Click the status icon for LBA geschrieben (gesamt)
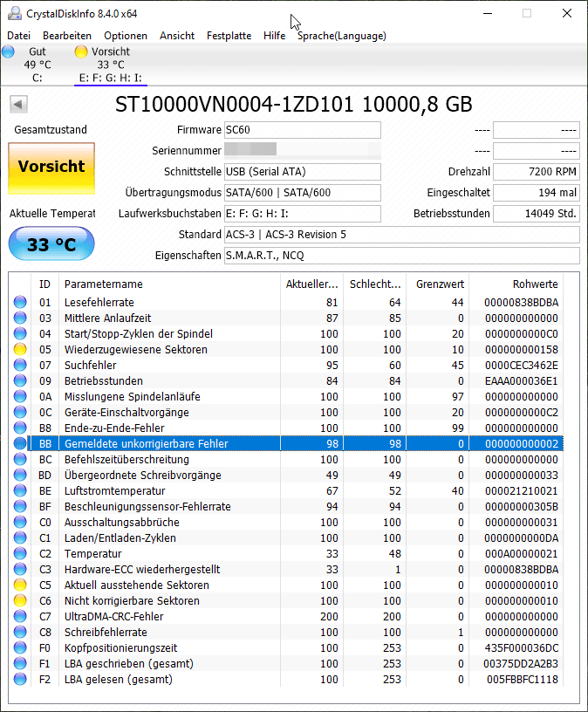 click(x=20, y=663)
